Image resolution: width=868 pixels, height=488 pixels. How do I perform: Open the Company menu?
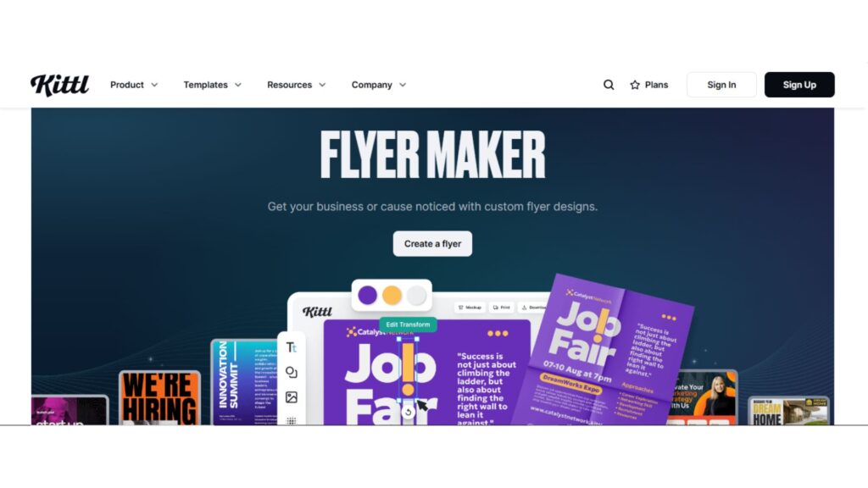[x=379, y=85]
